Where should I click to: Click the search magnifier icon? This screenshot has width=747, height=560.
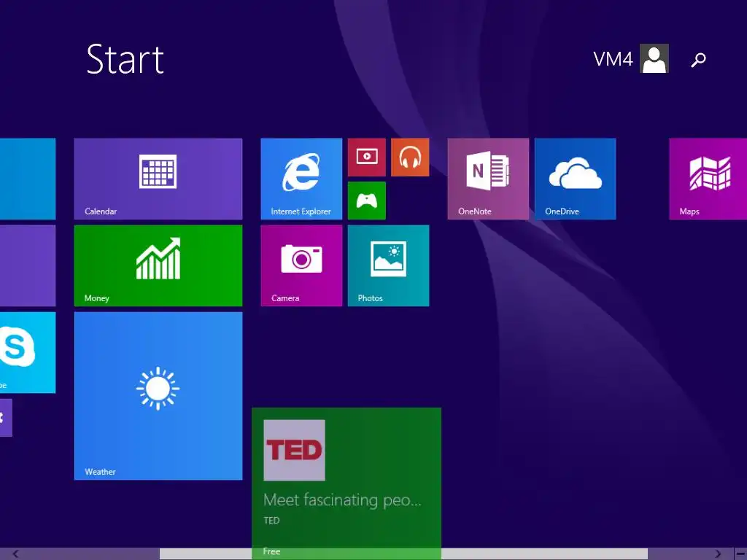tap(698, 60)
